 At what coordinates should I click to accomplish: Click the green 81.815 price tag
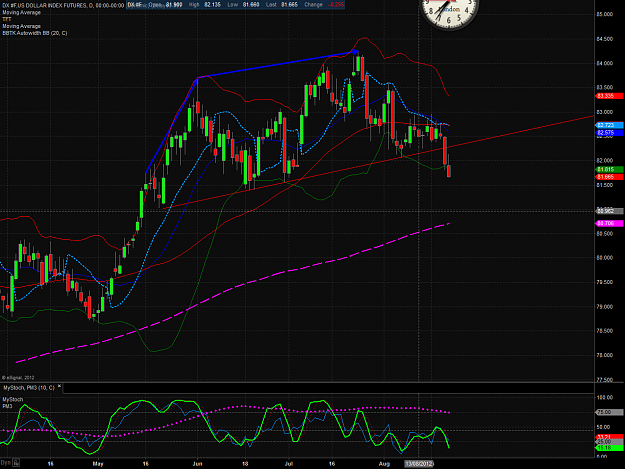click(x=609, y=170)
